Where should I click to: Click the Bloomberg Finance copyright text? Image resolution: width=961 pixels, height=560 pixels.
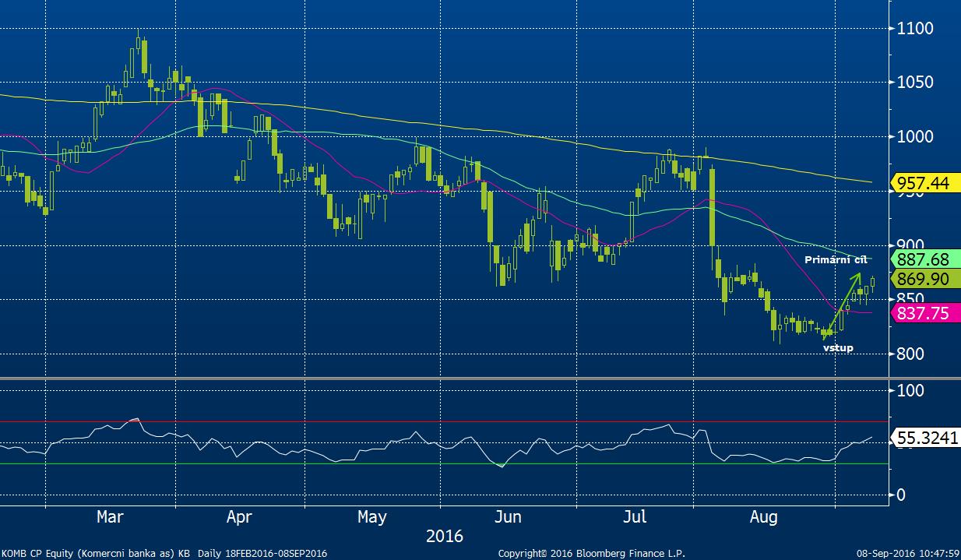point(592,554)
